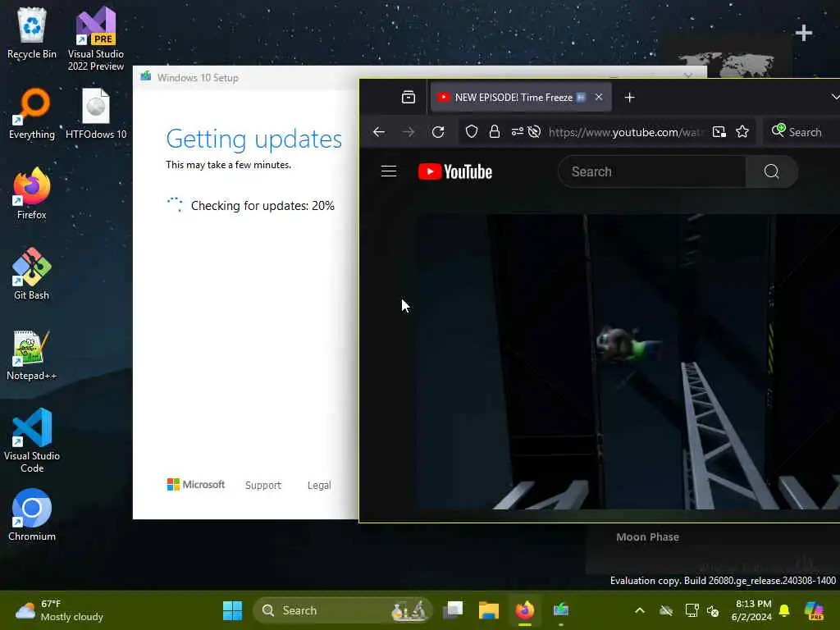The width and height of the screenshot is (840, 630).
Task: Switch to Windows Setup taskbar icon
Action: click(x=561, y=610)
